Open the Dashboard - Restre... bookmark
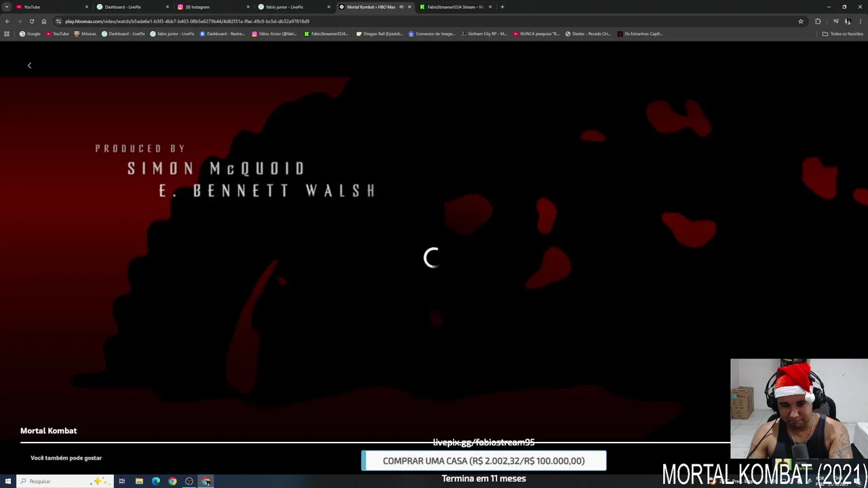Viewport: 868px width, 488px height. pos(222,33)
